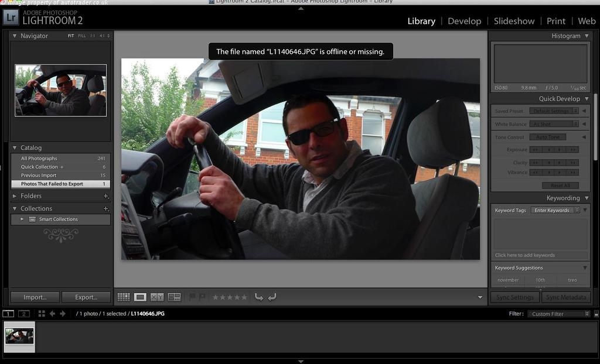This screenshot has height=364, width=600.
Task: Mark the photo with reject flag
Action: (202, 297)
